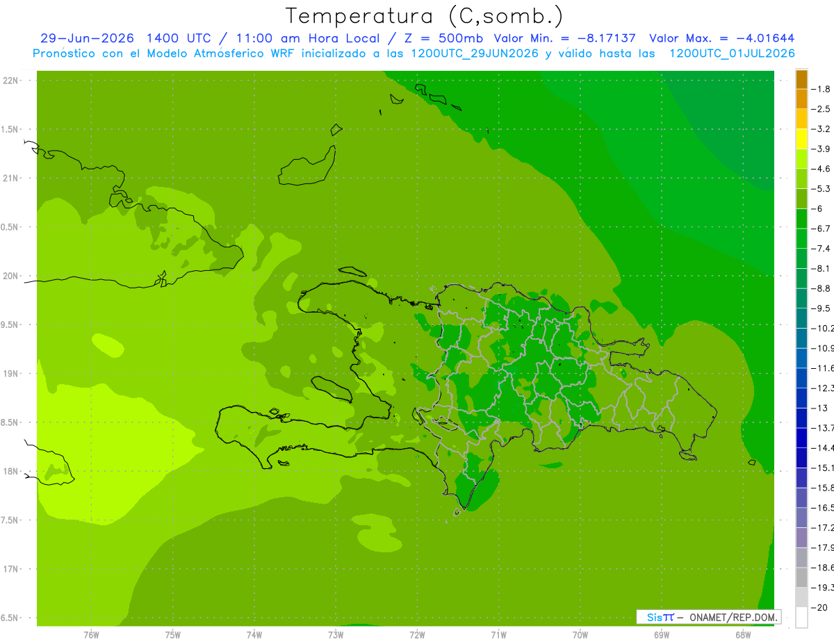Click the '22N' latitude axis label
Viewport: 834px width, 644px height.
tap(11, 81)
